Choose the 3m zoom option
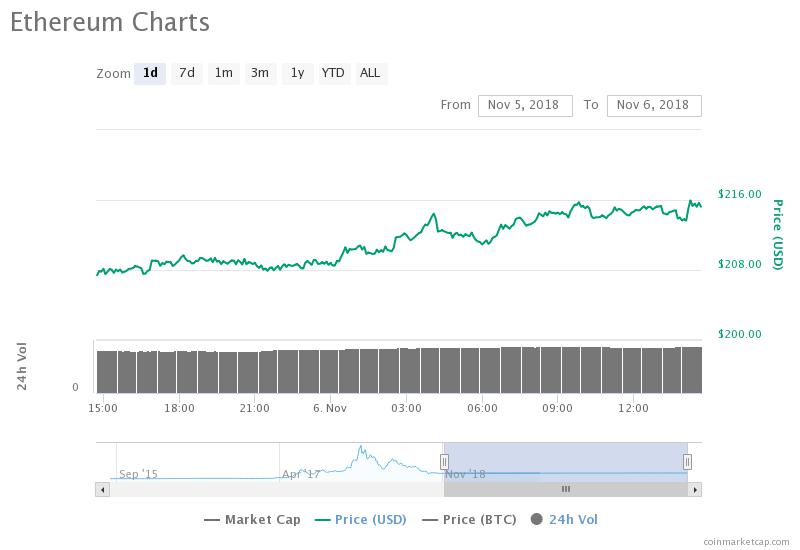This screenshot has width=800, height=550. pyautogui.click(x=260, y=73)
